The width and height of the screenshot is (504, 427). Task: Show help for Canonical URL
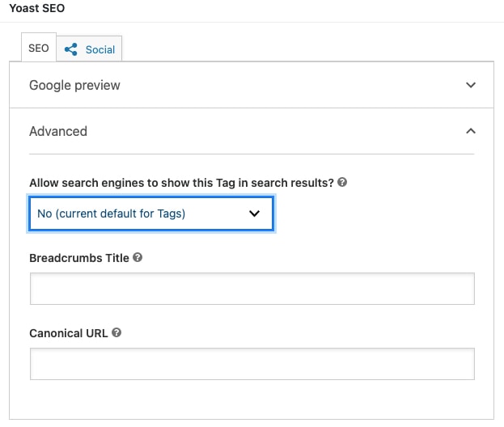[x=117, y=332]
